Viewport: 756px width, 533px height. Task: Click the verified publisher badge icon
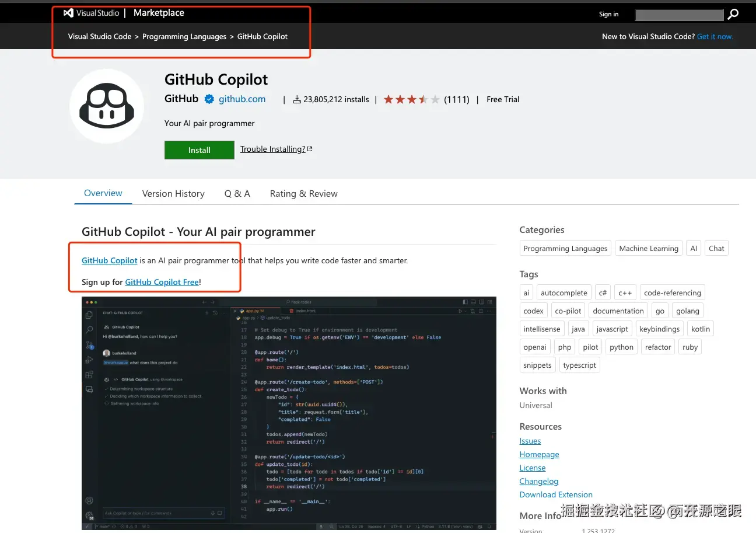coord(209,99)
